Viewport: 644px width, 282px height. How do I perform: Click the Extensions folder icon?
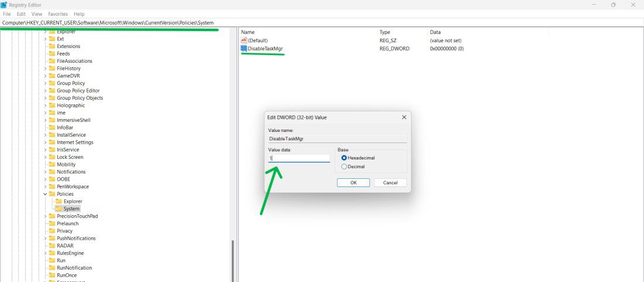tap(52, 46)
